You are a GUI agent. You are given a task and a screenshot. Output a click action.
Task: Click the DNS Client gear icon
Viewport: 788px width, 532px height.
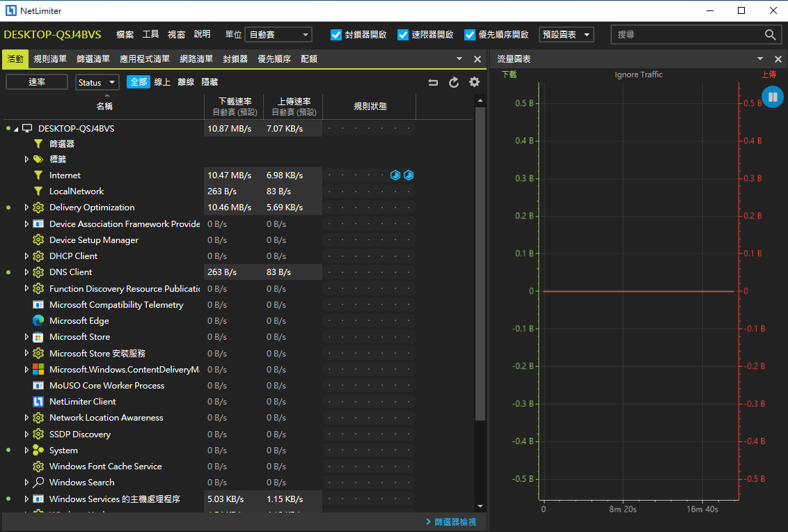[x=38, y=272]
